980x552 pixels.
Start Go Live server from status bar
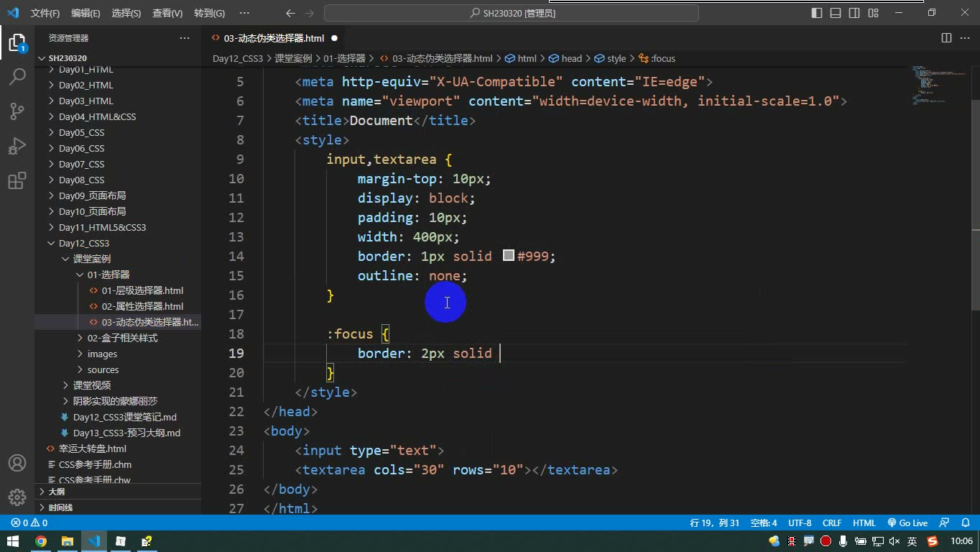point(907,523)
